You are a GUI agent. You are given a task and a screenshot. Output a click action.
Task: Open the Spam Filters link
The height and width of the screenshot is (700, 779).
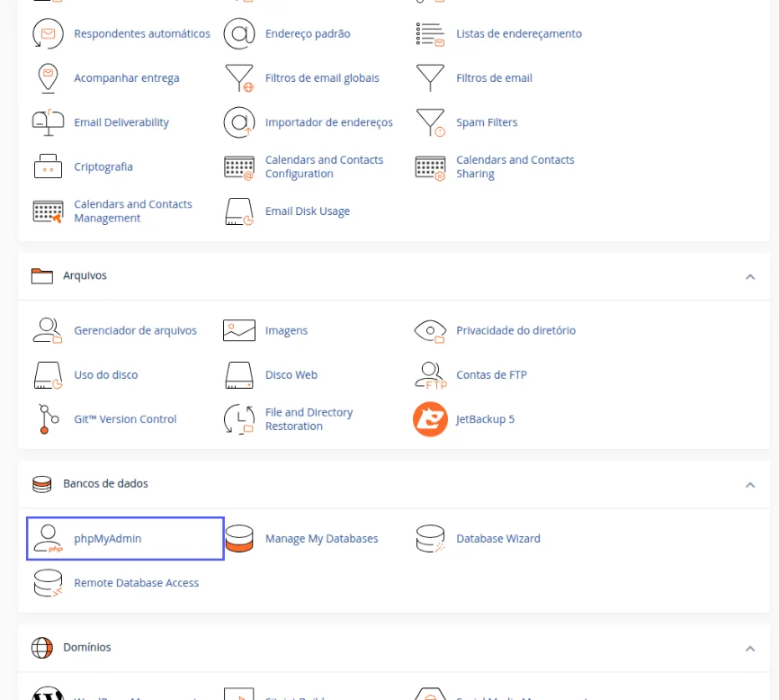point(487,122)
